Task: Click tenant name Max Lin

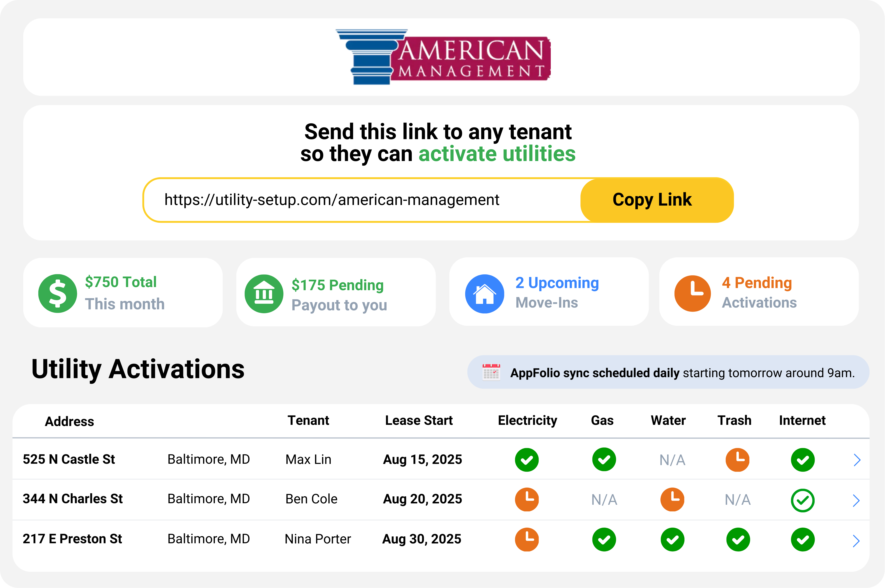Action: pyautogui.click(x=308, y=459)
